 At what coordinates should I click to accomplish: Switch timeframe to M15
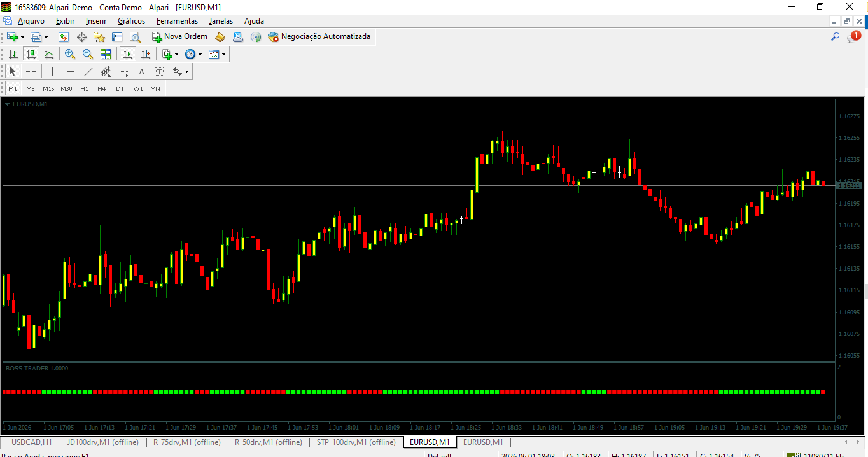[x=48, y=88]
